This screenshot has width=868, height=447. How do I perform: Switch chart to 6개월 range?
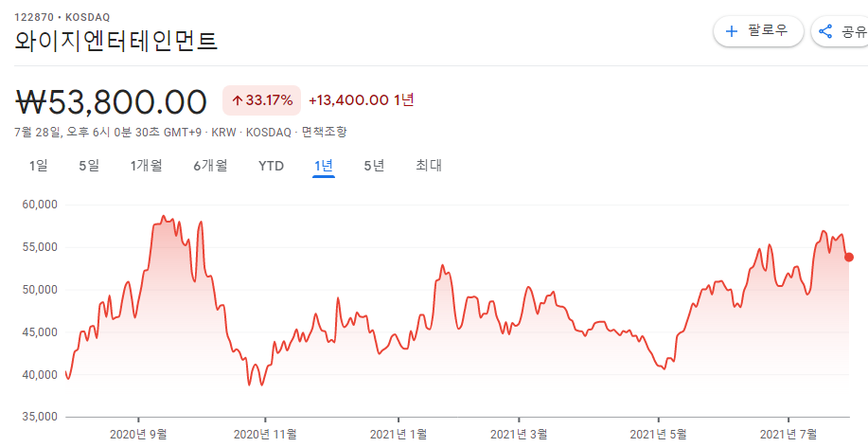point(210,166)
